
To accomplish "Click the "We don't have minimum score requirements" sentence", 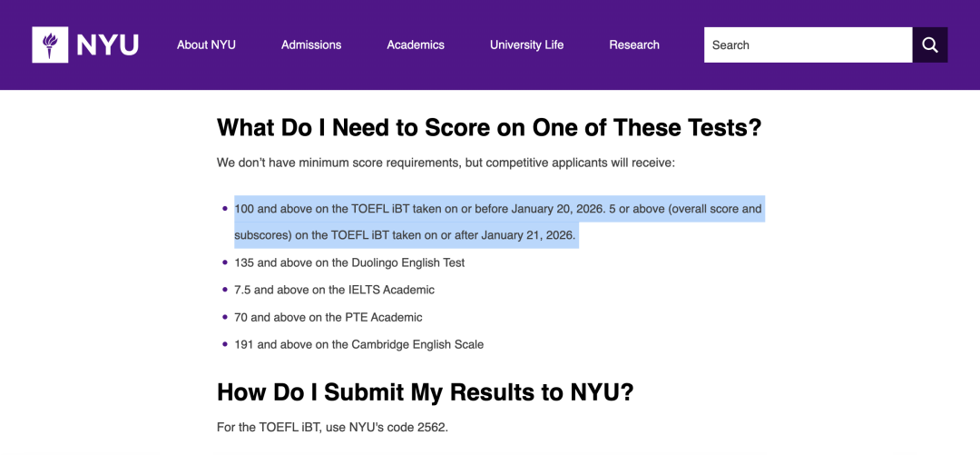I will point(446,163).
